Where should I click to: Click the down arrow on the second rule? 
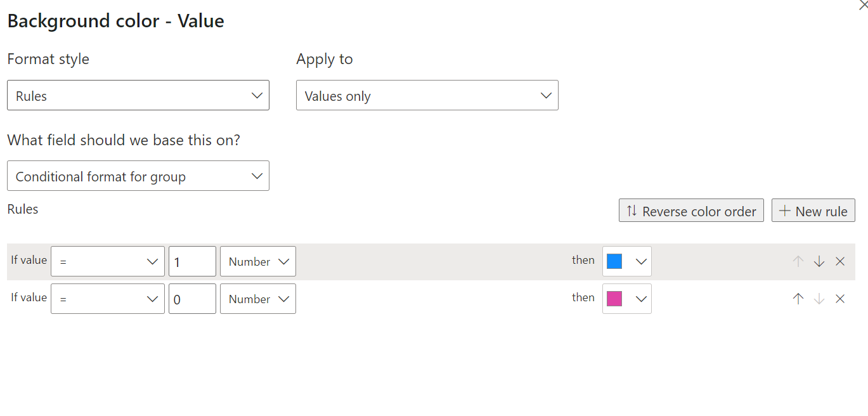(819, 298)
